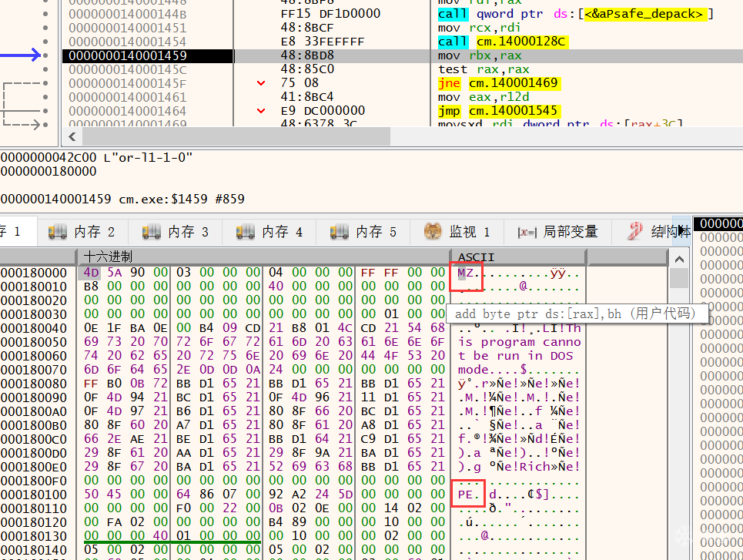Open the 局部变量 tab
The image size is (743, 560).
click(558, 232)
